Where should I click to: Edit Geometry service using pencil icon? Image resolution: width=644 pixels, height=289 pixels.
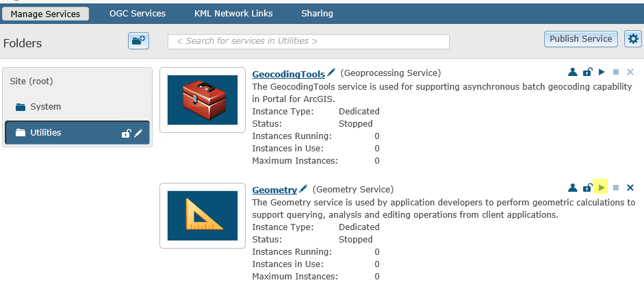[303, 188]
